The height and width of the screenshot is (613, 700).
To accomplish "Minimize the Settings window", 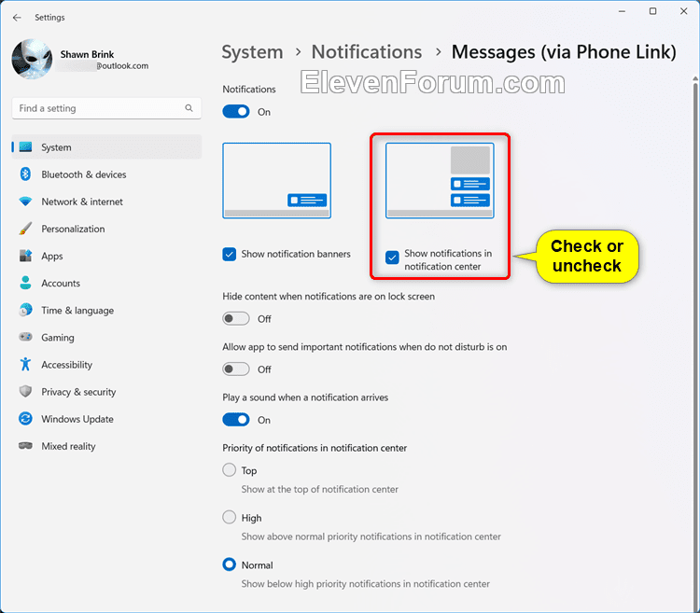I will tap(622, 11).
